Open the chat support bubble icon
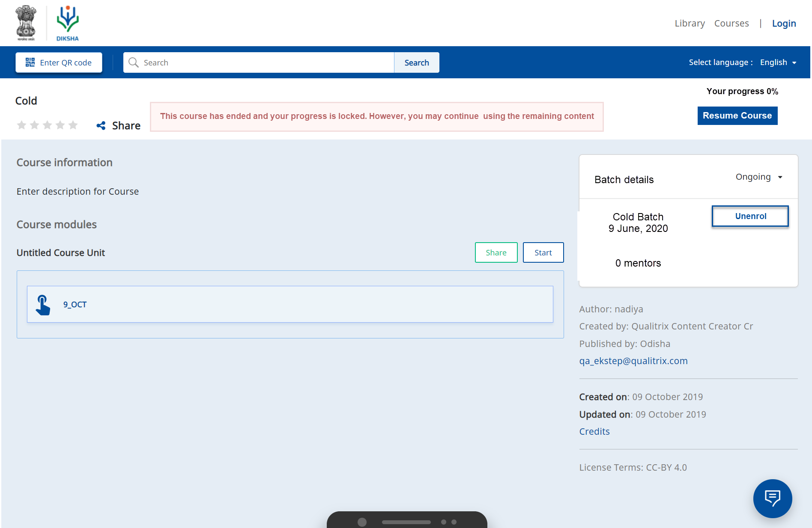 tap(772, 498)
